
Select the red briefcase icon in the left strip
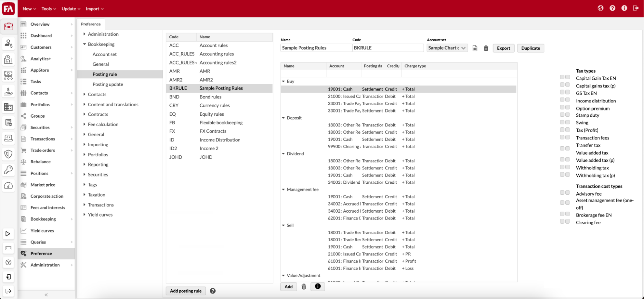(9, 26)
